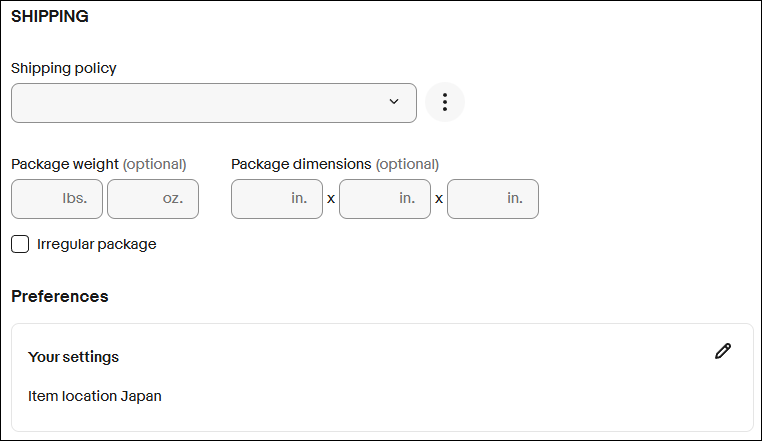Click the Item location Japan text
This screenshot has width=762, height=441.
(95, 396)
